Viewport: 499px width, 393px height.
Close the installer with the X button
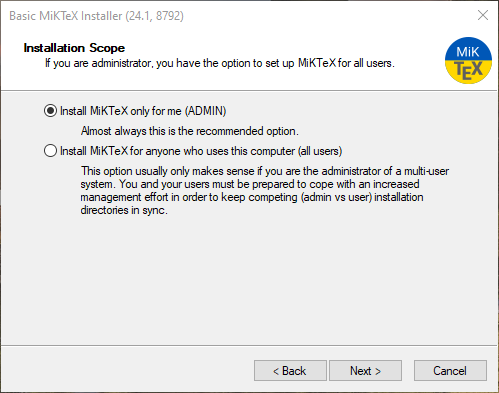coord(483,15)
